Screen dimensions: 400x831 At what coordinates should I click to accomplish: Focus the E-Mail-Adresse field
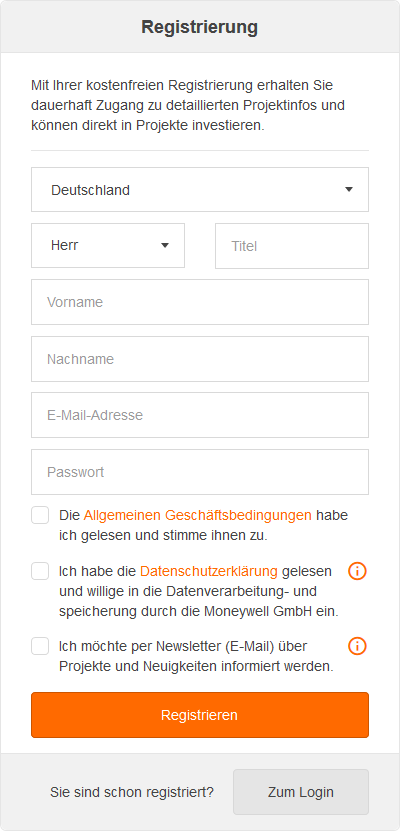point(200,415)
